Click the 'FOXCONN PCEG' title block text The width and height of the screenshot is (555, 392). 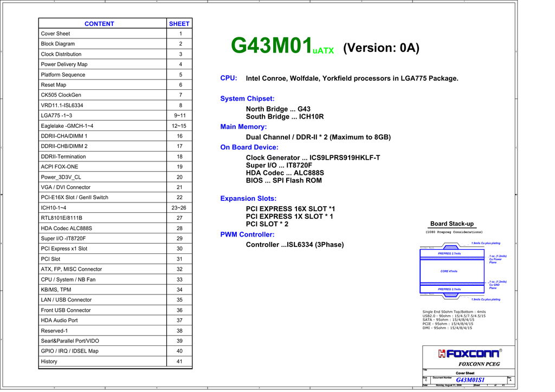479,364
